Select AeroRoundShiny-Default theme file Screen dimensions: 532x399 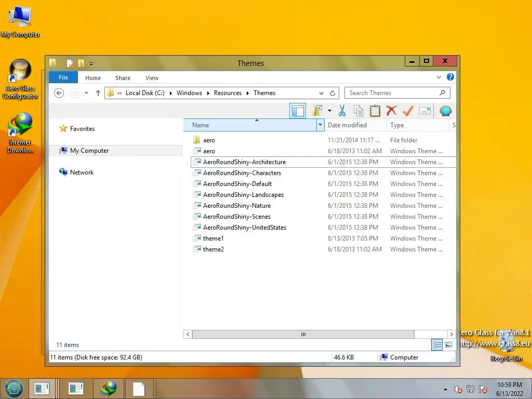click(237, 183)
